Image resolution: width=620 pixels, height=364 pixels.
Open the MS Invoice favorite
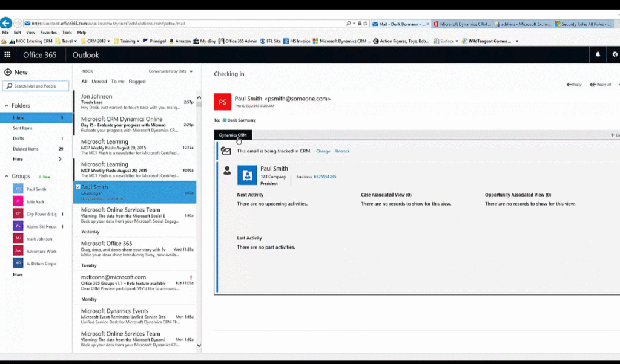click(x=297, y=41)
